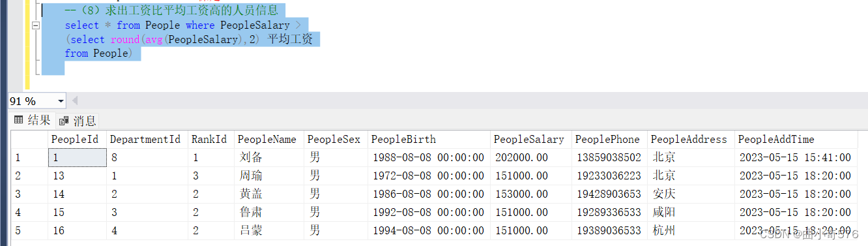Viewport: 868px width, 246px height.
Task: Click the phone cell 13859038502
Action: point(609,157)
